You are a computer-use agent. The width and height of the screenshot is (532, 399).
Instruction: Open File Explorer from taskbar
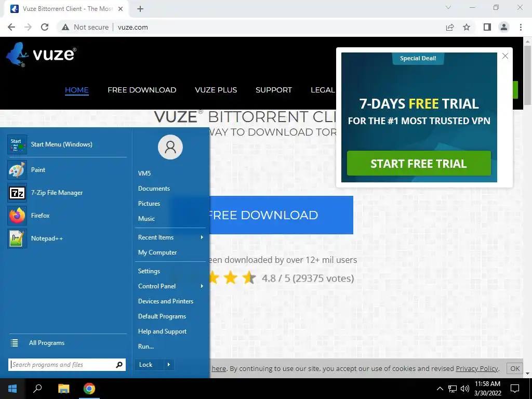pos(63,389)
